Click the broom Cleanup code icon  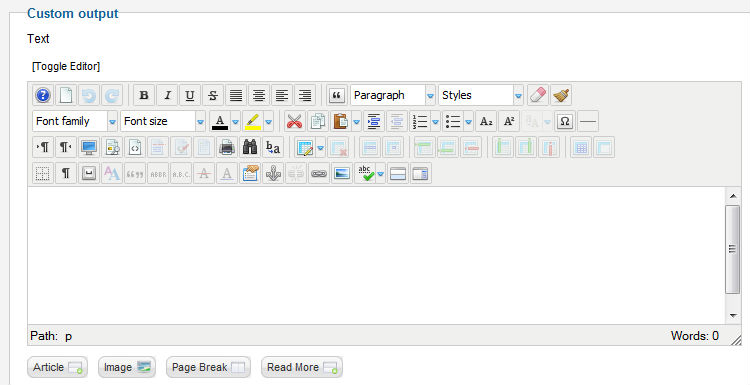pyautogui.click(x=561, y=95)
